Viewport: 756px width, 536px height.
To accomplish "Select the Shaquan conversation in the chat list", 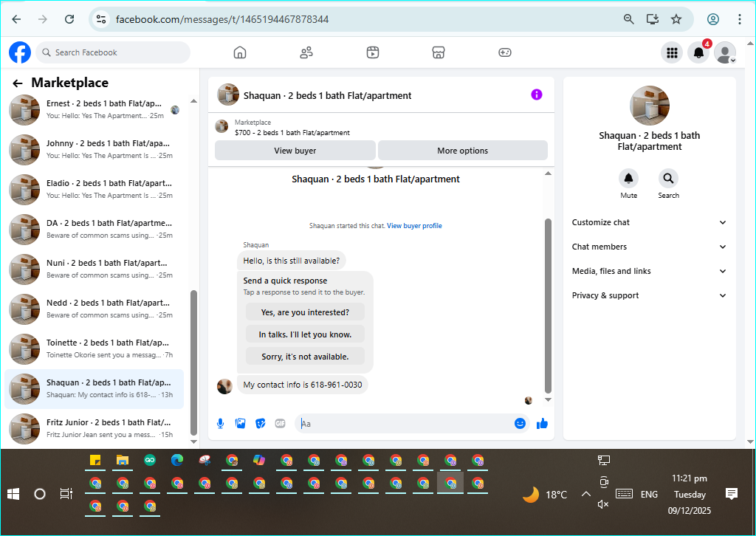I will [x=94, y=389].
